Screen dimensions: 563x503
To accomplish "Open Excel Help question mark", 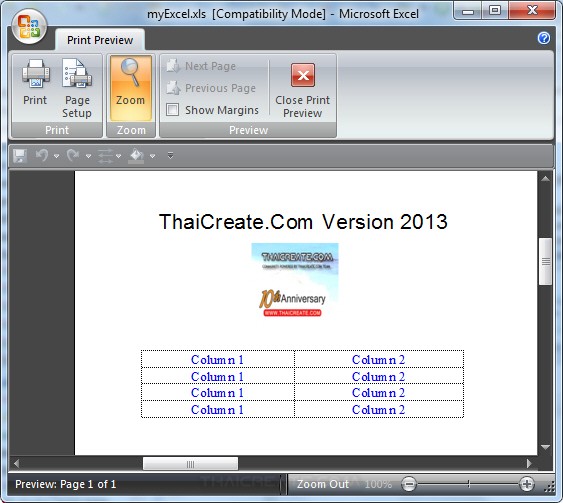I will pyautogui.click(x=544, y=38).
